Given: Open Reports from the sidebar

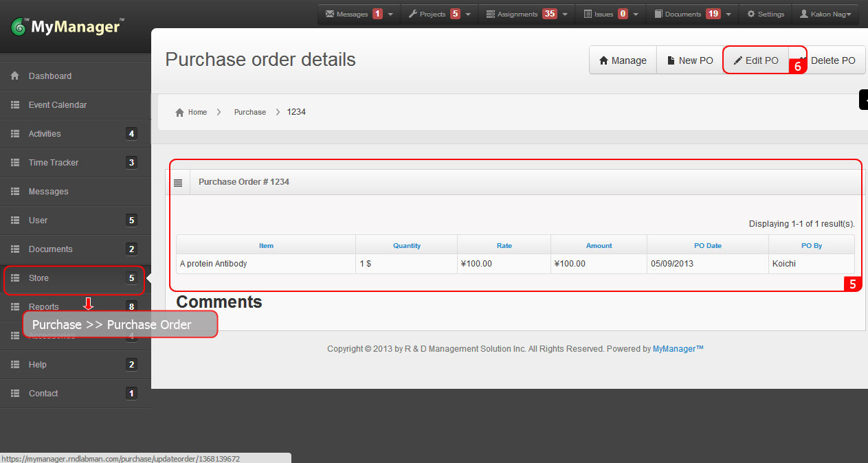Looking at the screenshot, I should [x=44, y=306].
